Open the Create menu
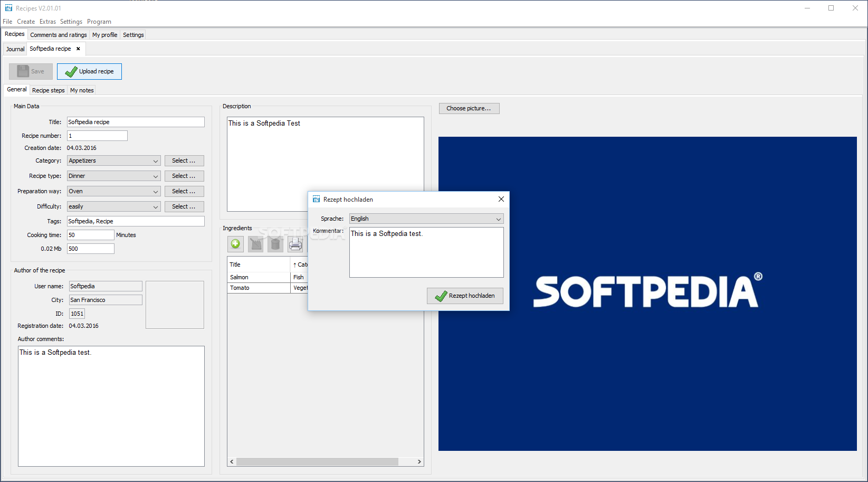This screenshot has width=868, height=482. coord(26,22)
